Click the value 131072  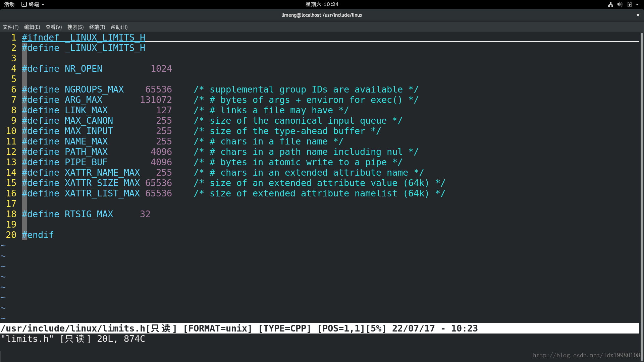coord(156,100)
